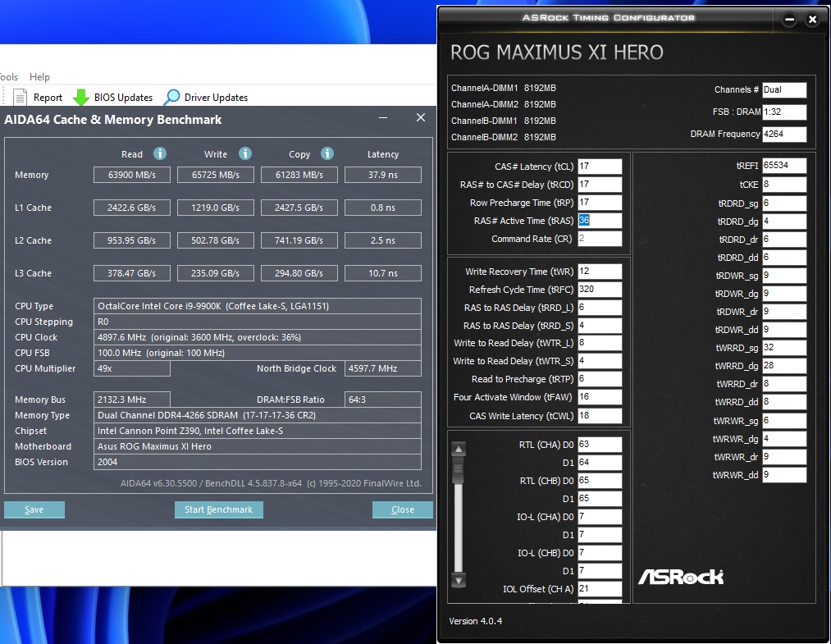Screen dimensions: 831x644
Task: Click the tWRRD_dg value field
Action: coord(784,366)
